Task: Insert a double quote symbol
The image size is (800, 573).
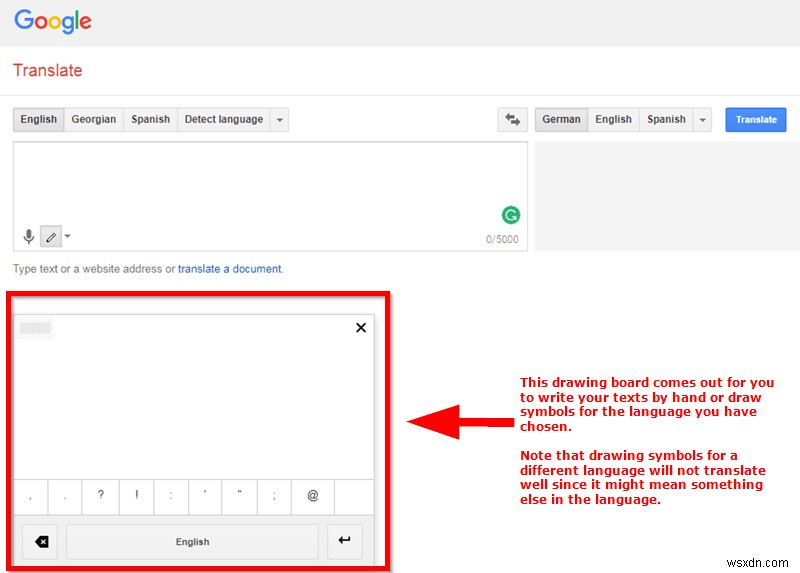Action: coord(239,496)
